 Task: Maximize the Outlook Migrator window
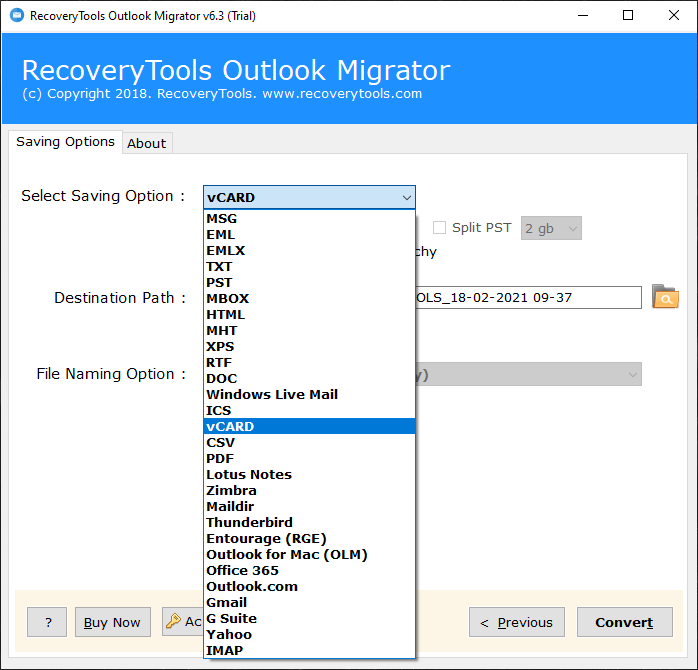(x=628, y=16)
